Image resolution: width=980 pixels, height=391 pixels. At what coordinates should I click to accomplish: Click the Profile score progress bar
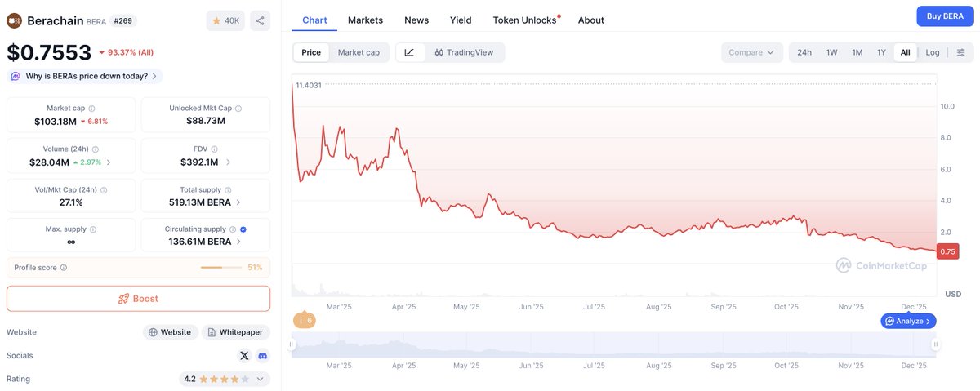pos(222,267)
